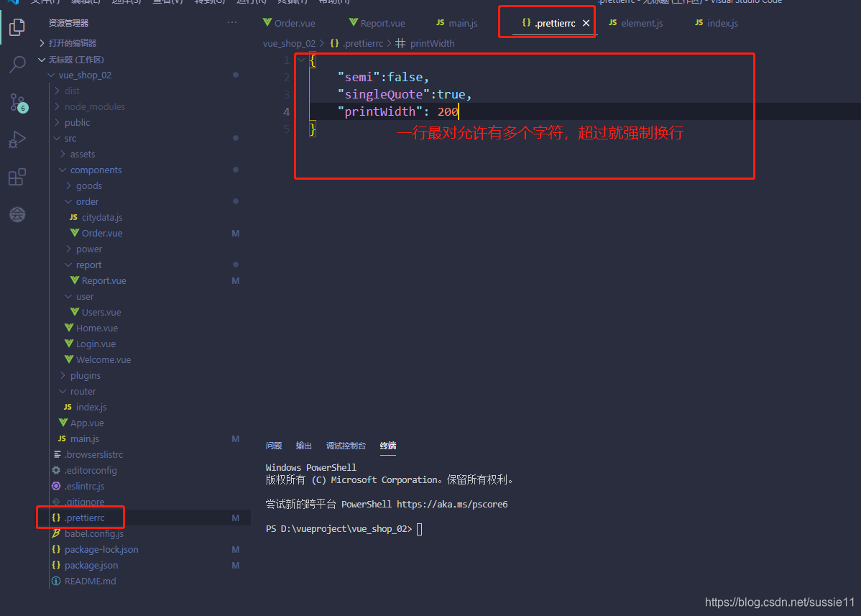The image size is (861, 616).
Task: Open Home.vue in the file tree
Action: coord(96,328)
